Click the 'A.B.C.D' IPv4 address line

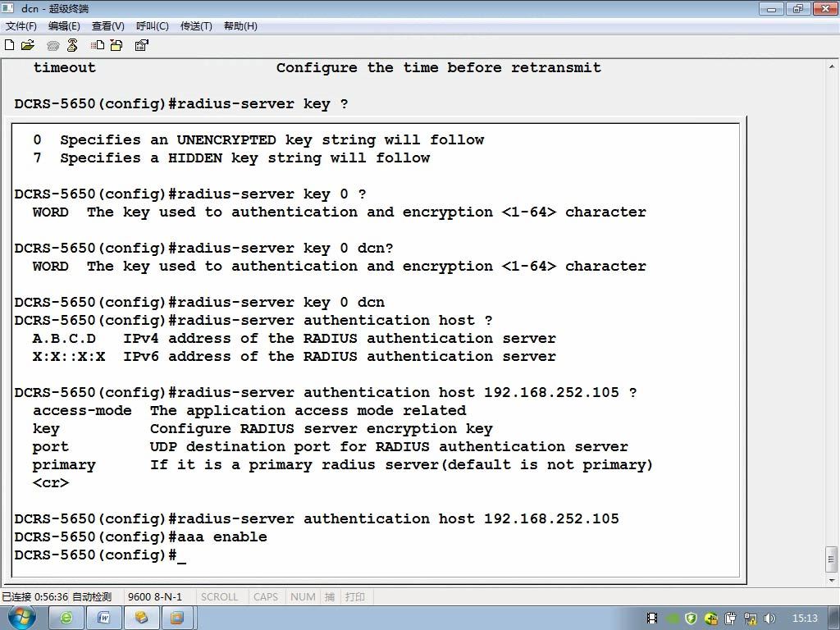coord(294,339)
